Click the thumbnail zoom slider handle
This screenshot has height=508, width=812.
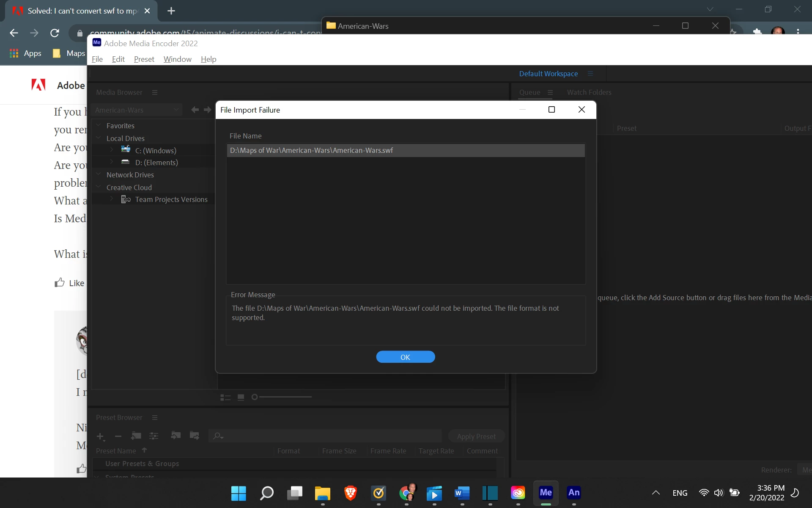pyautogui.click(x=254, y=397)
